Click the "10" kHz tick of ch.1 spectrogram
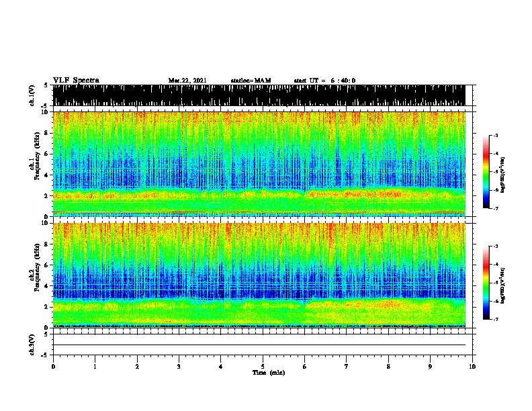Screen dimensions: 532x411 46,112
